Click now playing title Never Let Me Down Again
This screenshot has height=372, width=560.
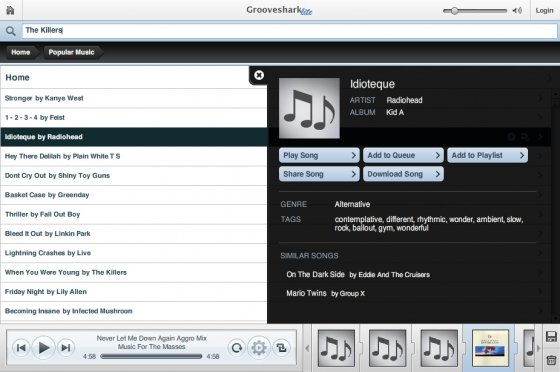(x=151, y=338)
